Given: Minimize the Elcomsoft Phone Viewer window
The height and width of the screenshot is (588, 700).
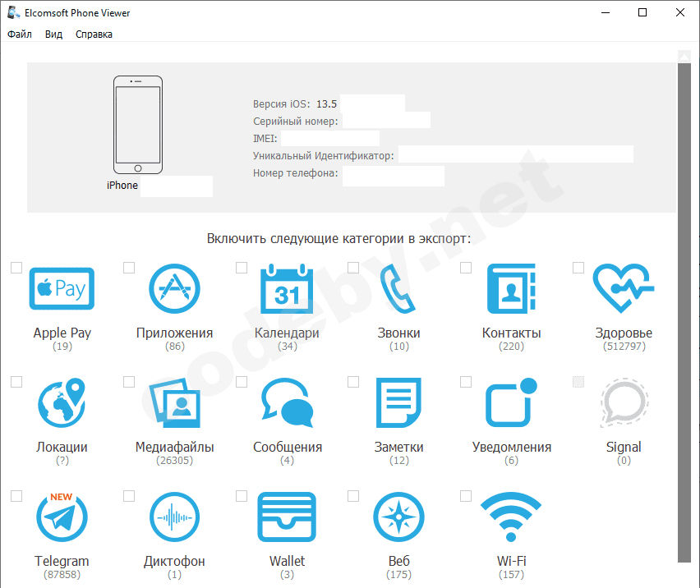Looking at the screenshot, I should [x=606, y=12].
